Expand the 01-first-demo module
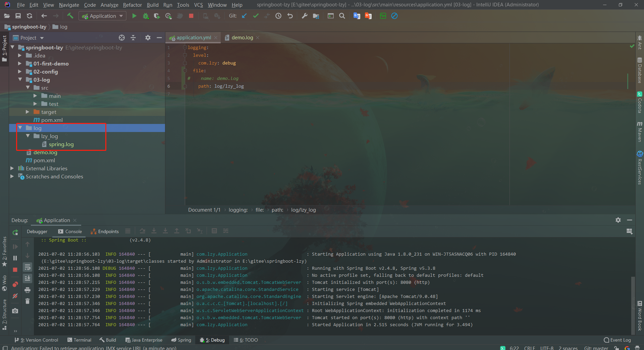Image resolution: width=644 pixels, height=350 pixels. coord(20,63)
